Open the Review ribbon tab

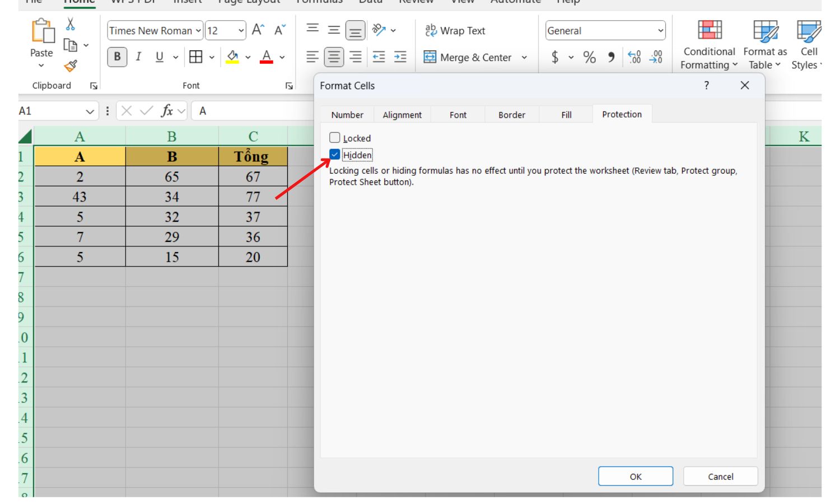tap(417, 2)
